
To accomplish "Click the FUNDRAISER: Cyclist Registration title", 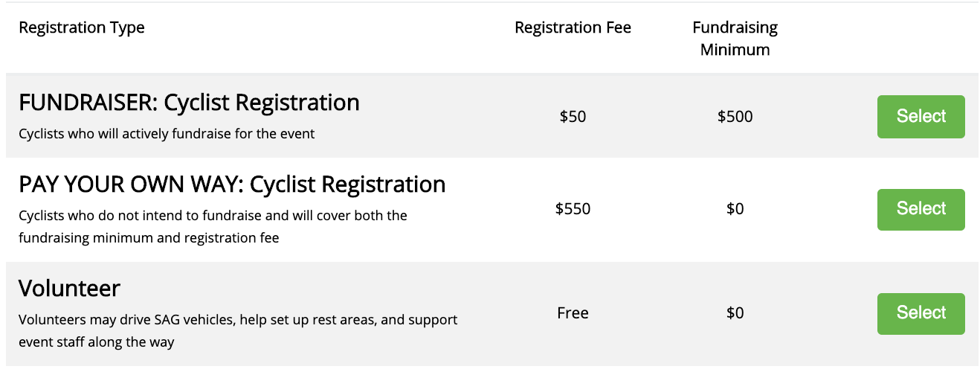I will (x=189, y=102).
